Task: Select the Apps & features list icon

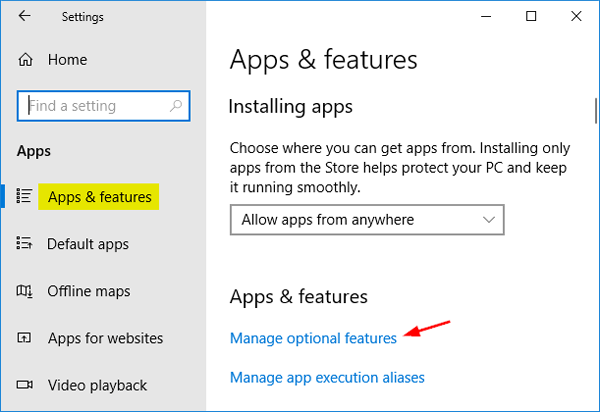Action: click(26, 197)
